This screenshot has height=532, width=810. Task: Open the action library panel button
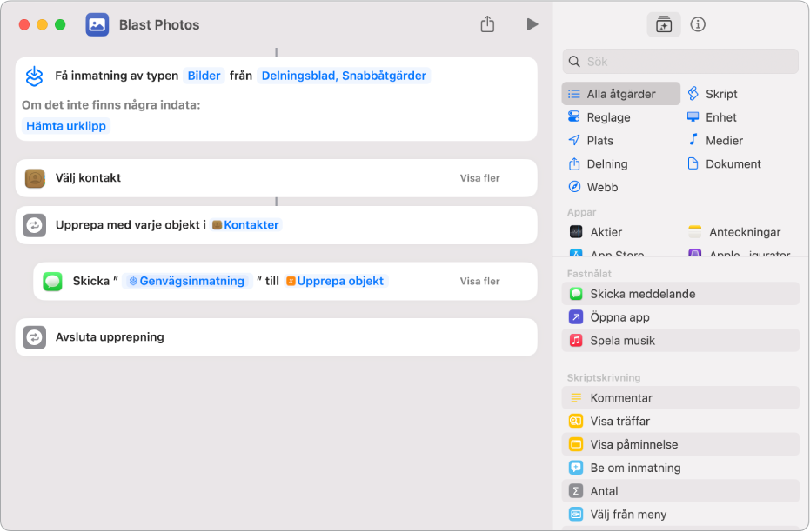tap(663, 24)
